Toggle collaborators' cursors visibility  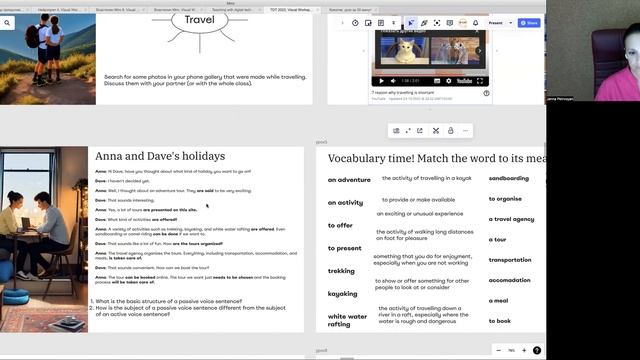411,23
